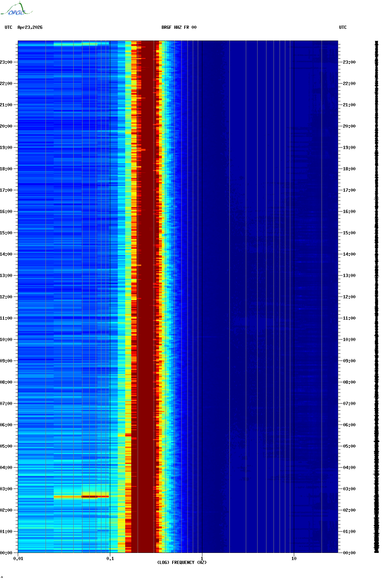Image resolution: width=392 pixels, height=581 pixels.
Task: Click the red low-frequency event streak below 03:00
Action: 81,496
